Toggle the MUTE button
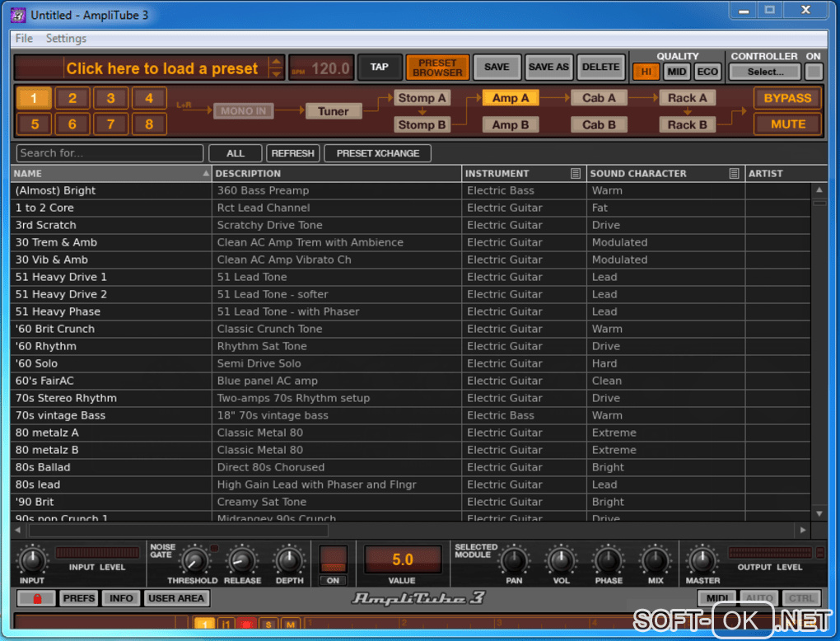The width and height of the screenshot is (840, 641). click(x=787, y=124)
